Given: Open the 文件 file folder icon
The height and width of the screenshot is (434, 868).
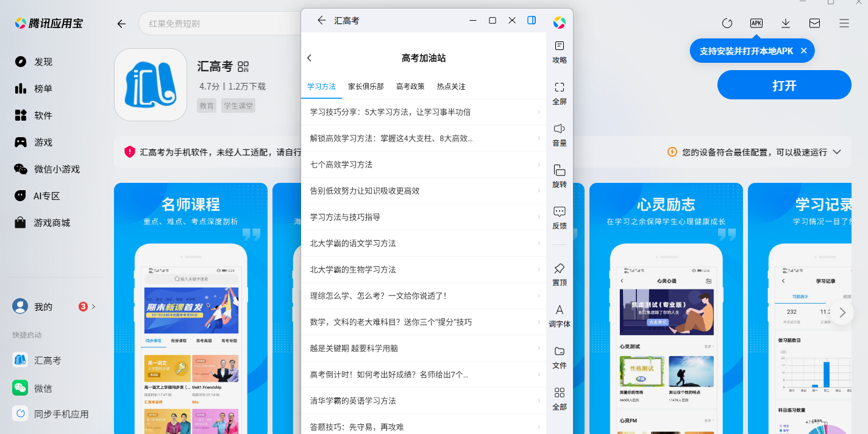Looking at the screenshot, I should click(560, 357).
